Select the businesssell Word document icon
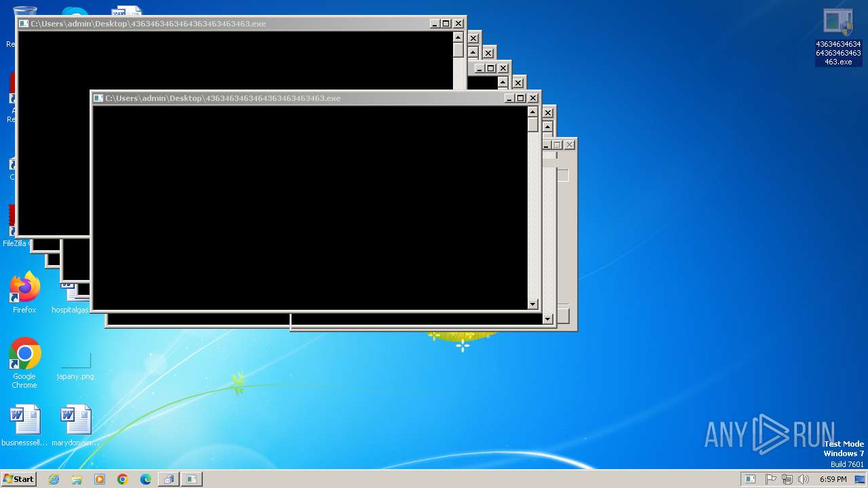 coord(24,426)
